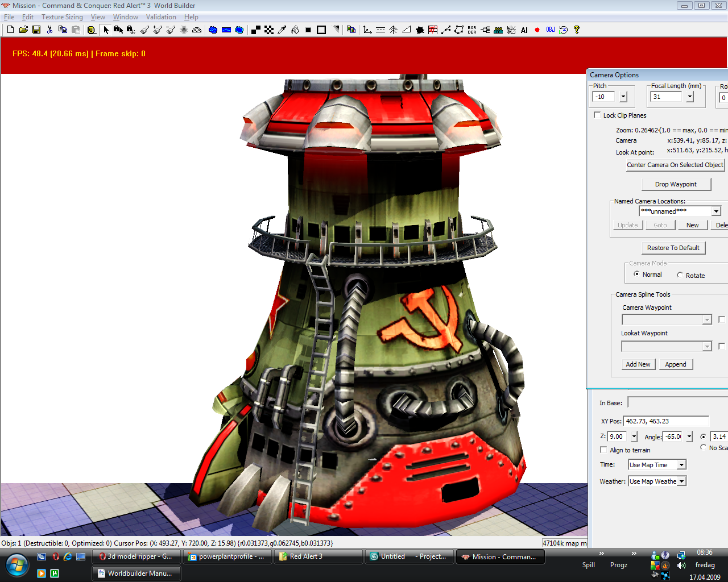The image size is (728, 582).
Task: Expand the Time Use Map Time dropdown
Action: [x=681, y=465]
